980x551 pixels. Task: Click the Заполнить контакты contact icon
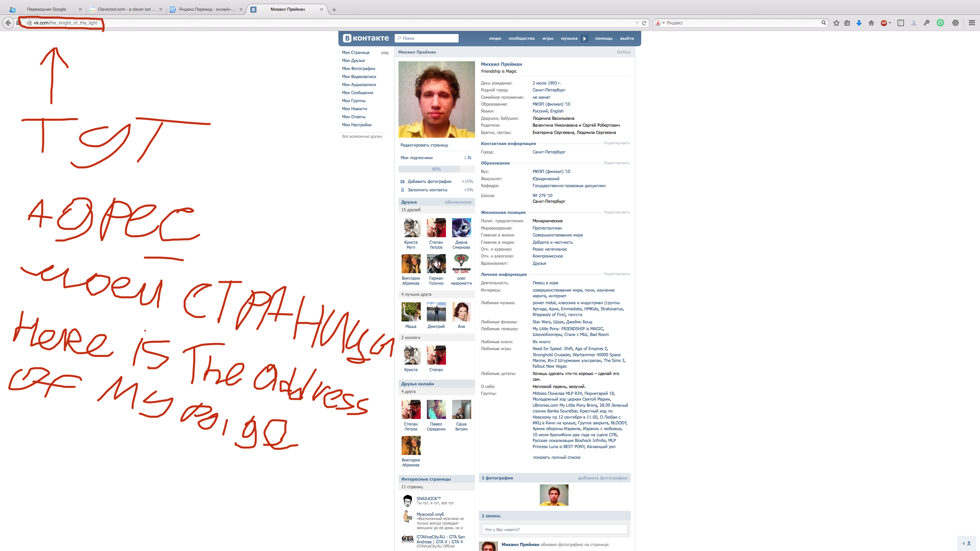point(402,190)
